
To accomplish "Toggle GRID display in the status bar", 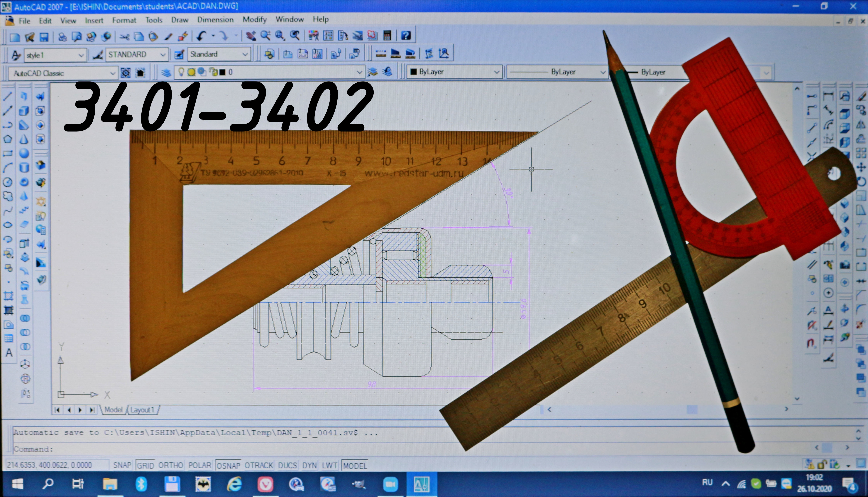I will point(145,465).
